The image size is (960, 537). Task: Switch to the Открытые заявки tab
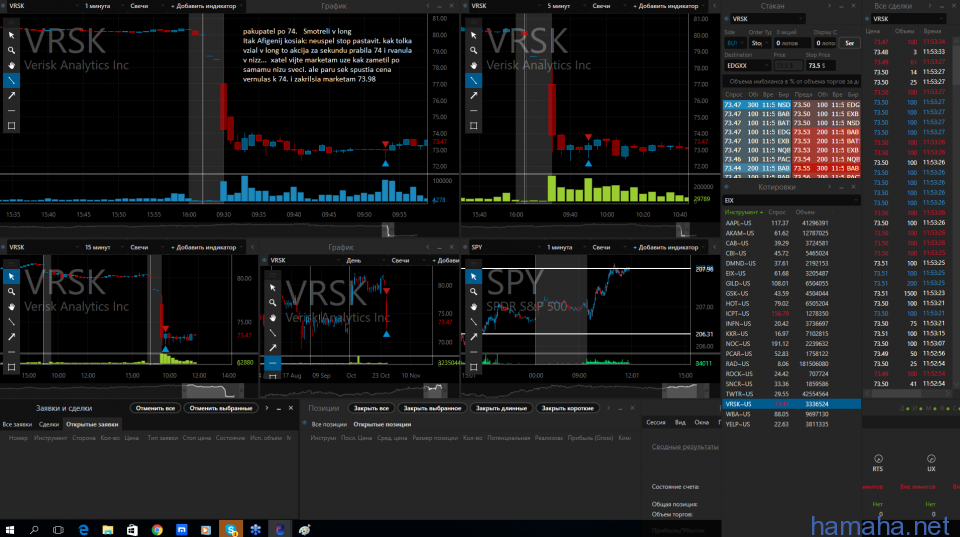click(92, 424)
